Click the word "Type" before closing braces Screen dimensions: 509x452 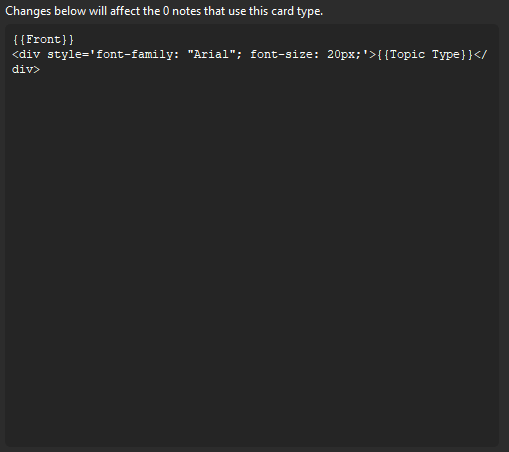tap(446, 54)
